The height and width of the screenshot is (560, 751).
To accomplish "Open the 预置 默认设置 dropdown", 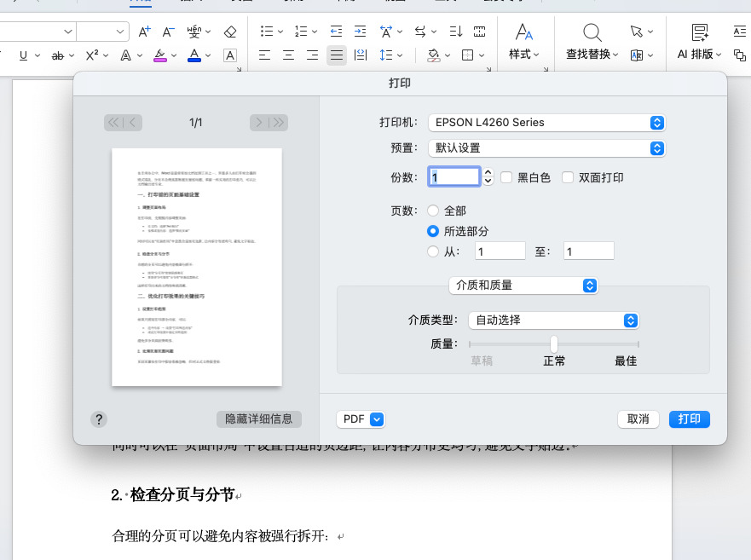I will pyautogui.click(x=546, y=148).
